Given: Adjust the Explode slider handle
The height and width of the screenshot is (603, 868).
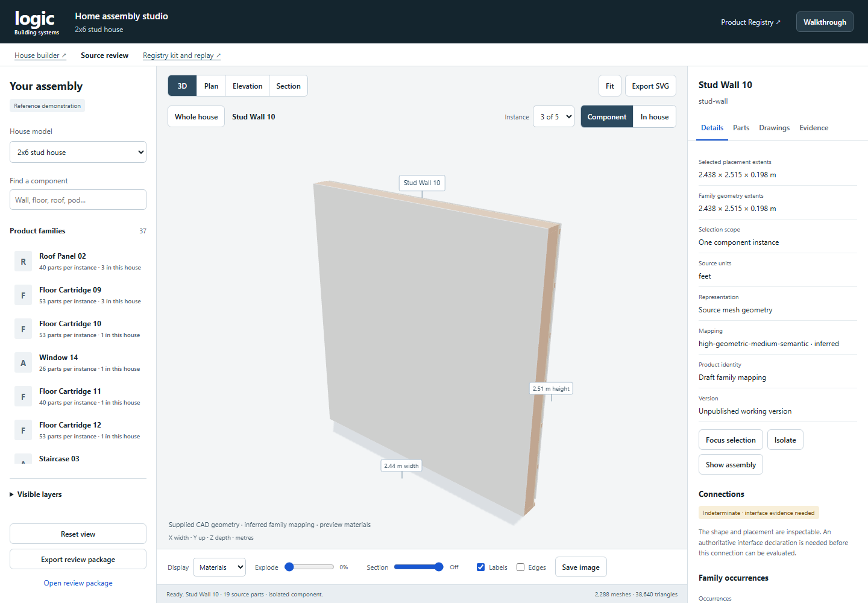Looking at the screenshot, I should 289,567.
